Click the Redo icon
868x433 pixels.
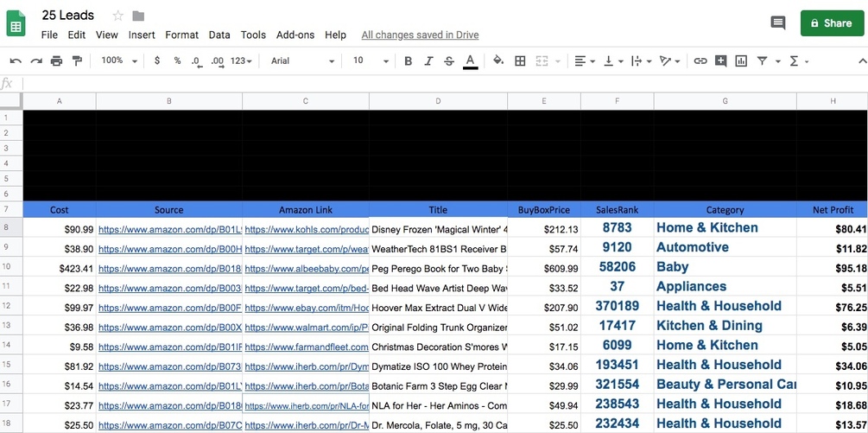[x=36, y=60]
